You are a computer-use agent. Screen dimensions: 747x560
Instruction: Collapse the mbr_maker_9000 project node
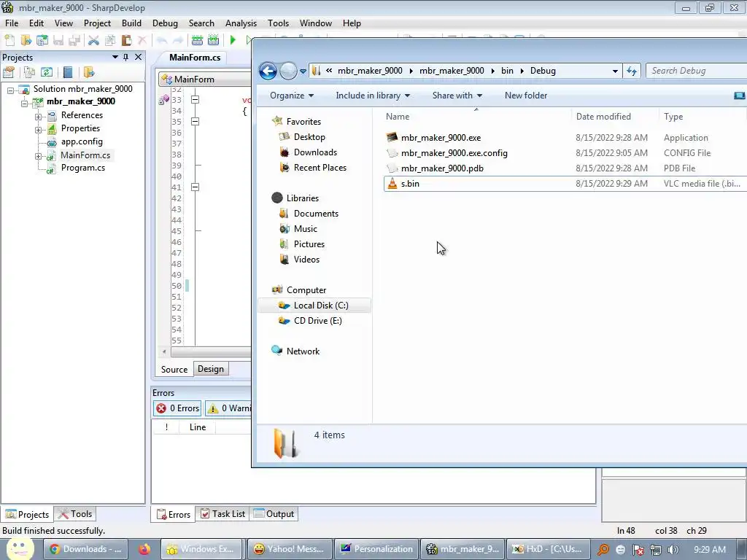pos(24,102)
